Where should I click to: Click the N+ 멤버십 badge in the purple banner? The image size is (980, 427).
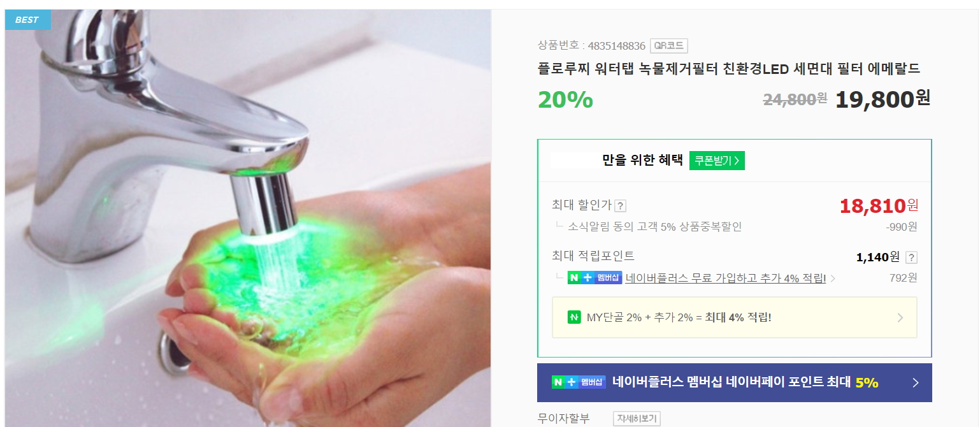point(579,382)
